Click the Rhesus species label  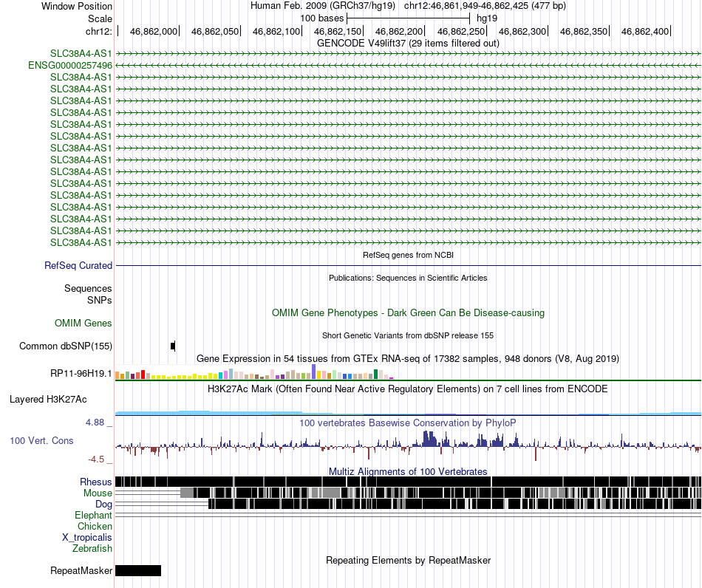pos(96,482)
